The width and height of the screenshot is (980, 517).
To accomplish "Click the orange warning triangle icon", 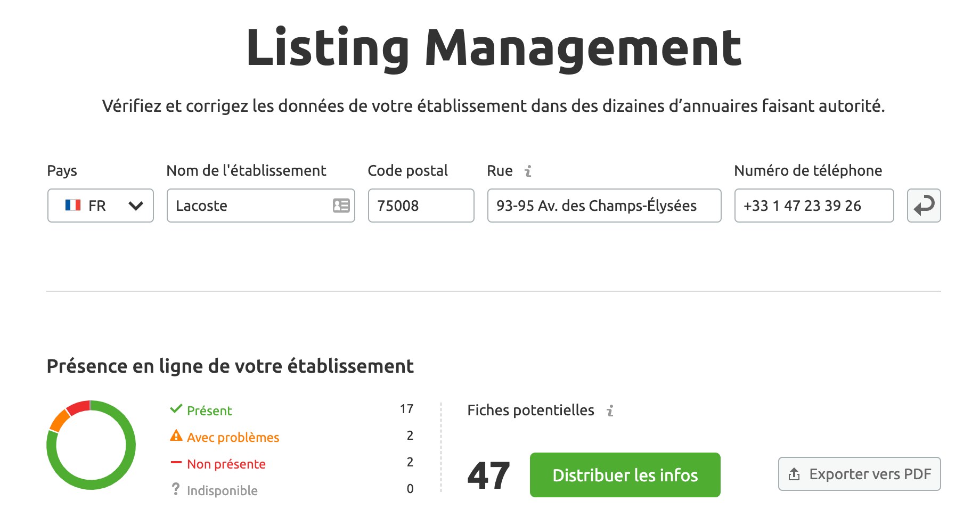I will tap(176, 436).
